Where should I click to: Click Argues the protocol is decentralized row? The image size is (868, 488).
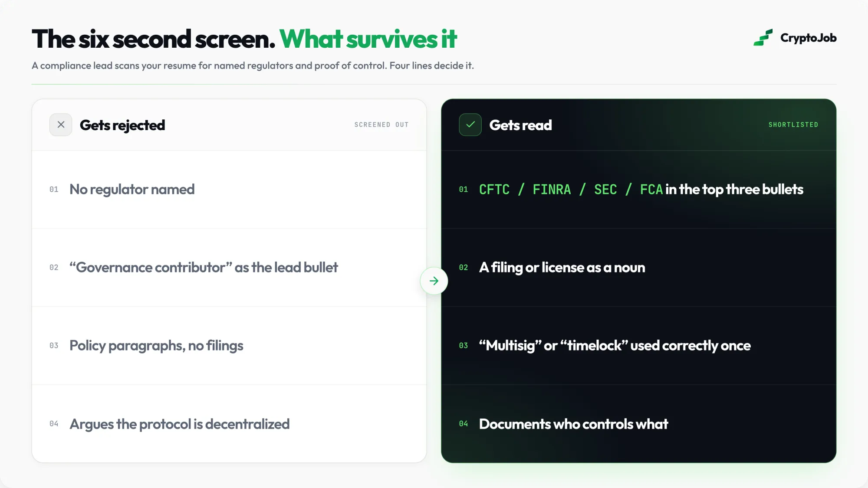point(229,424)
